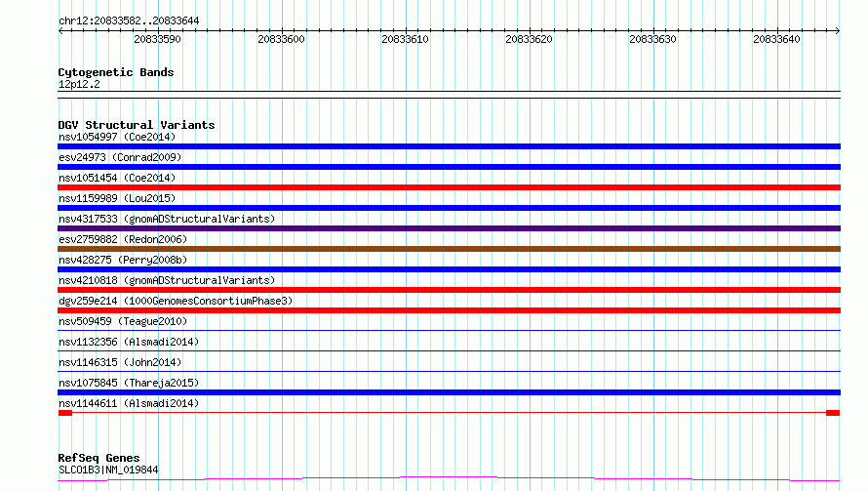Open variant nsv1144611 (Alsmadi2014) label
Screen dimensions: 868x491
129,403
